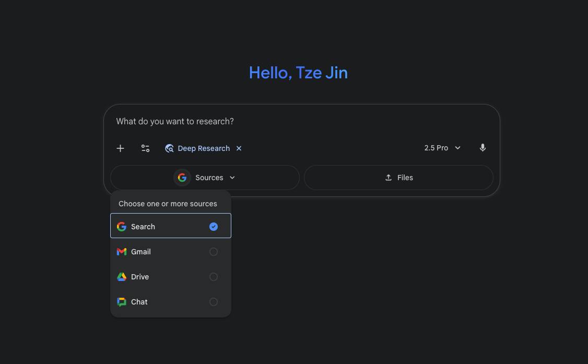Click the microphone icon for voice input
This screenshot has width=588, height=364.
coord(483,148)
